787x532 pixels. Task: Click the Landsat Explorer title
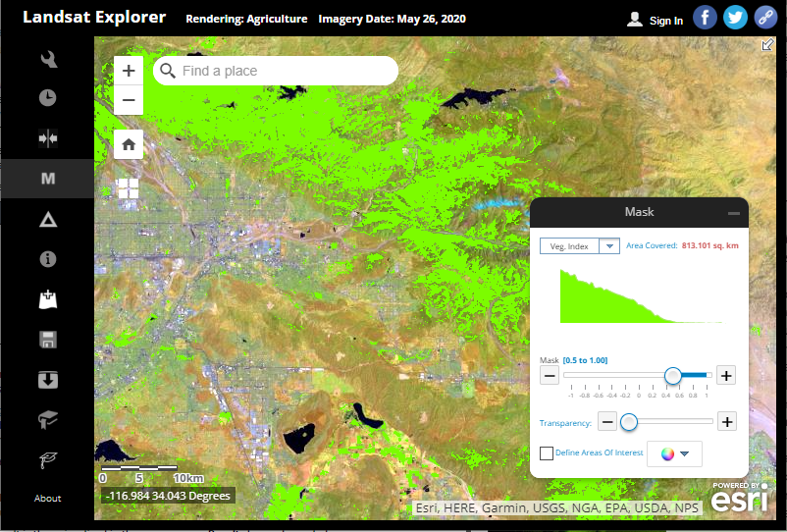coord(94,17)
